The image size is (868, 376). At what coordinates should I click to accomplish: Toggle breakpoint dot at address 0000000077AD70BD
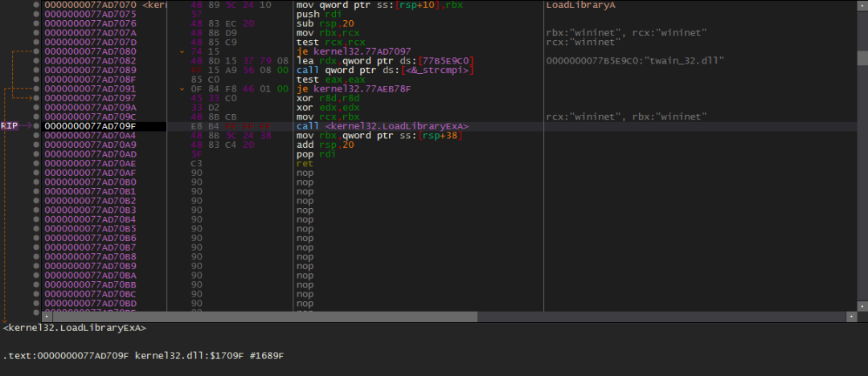point(36,304)
